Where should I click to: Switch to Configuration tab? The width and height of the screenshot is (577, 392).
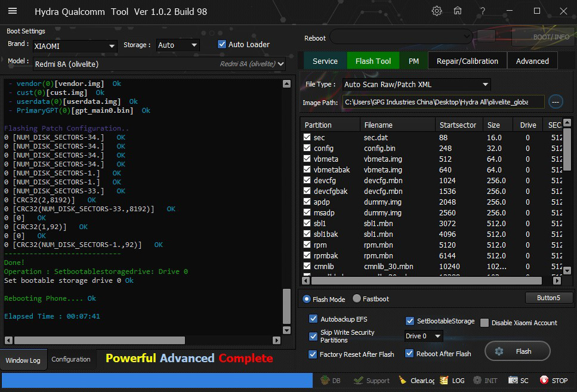pos(71,359)
